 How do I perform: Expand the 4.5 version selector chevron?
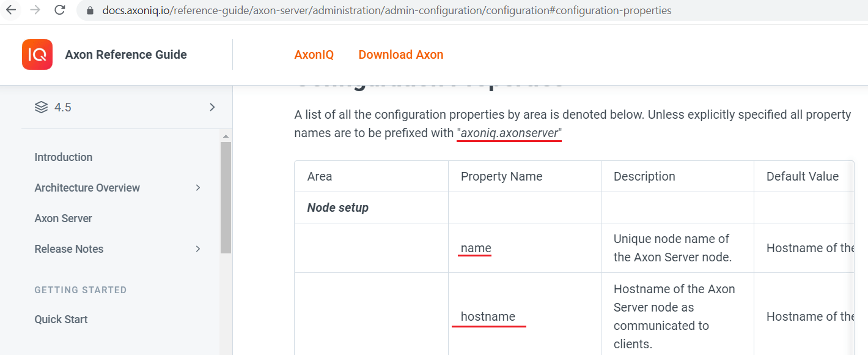coord(212,107)
